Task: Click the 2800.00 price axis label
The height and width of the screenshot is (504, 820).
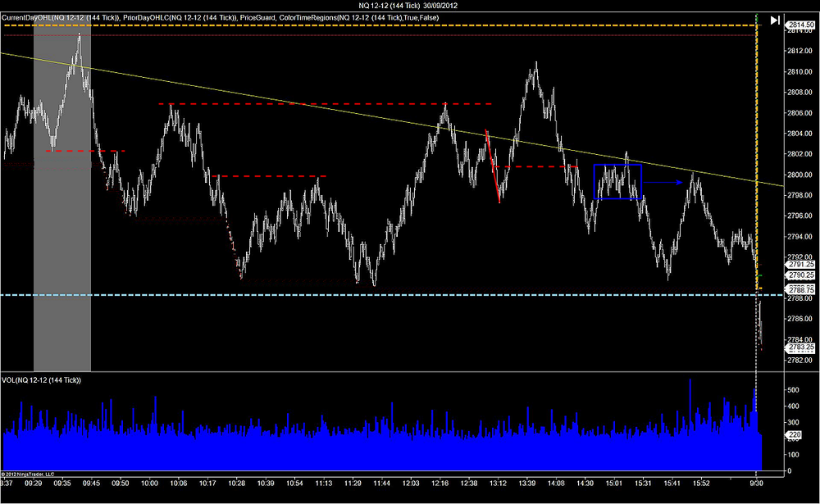Action: tap(799, 175)
